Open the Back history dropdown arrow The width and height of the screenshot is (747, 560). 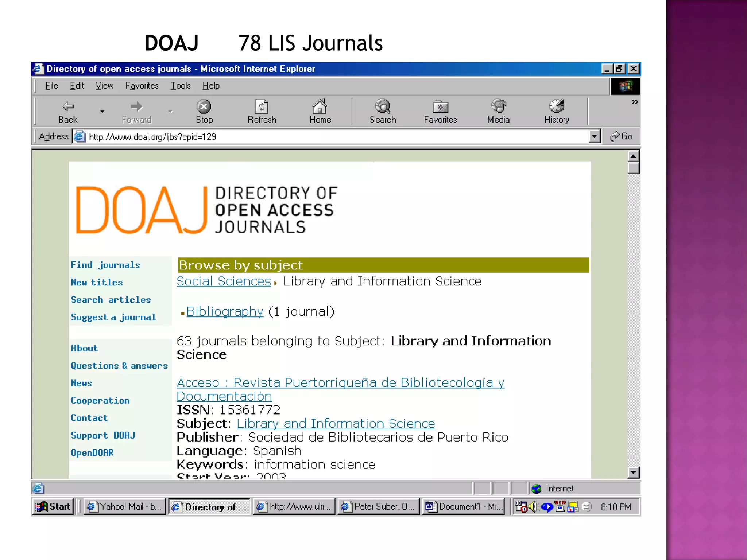pos(102,112)
